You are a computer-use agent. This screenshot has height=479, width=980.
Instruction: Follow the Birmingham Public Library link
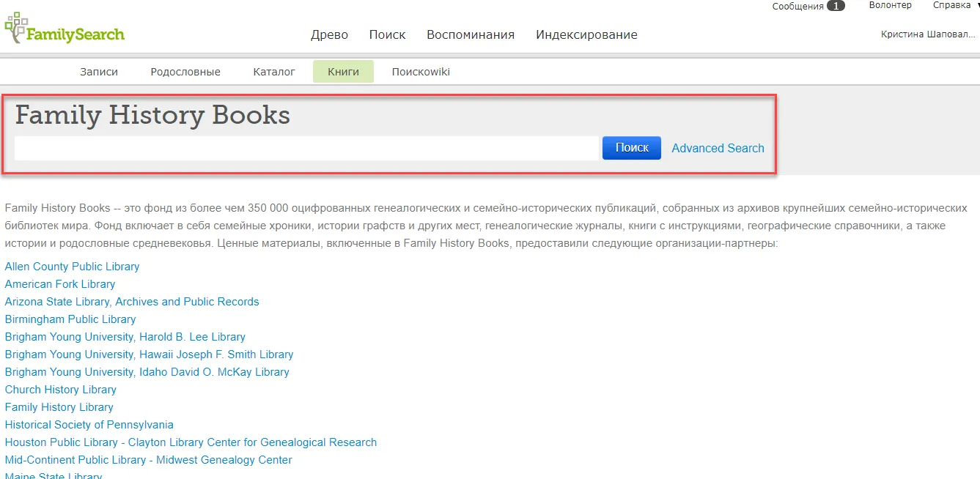tap(70, 319)
